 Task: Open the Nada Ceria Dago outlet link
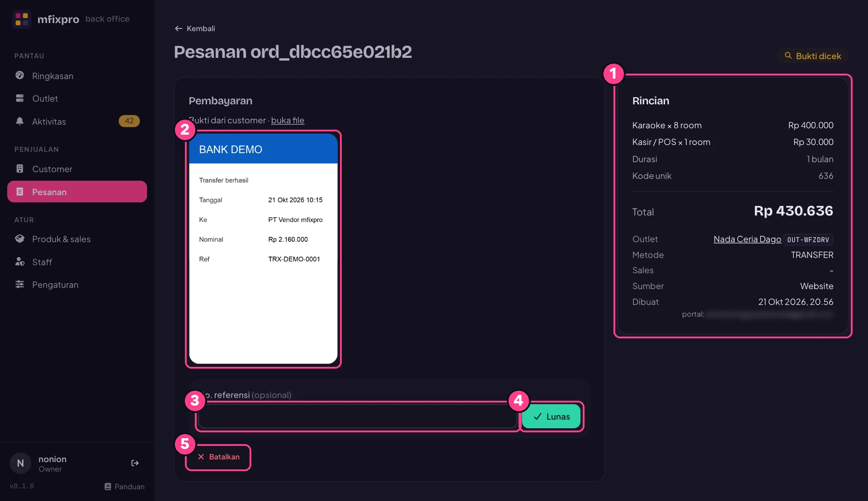pos(747,239)
